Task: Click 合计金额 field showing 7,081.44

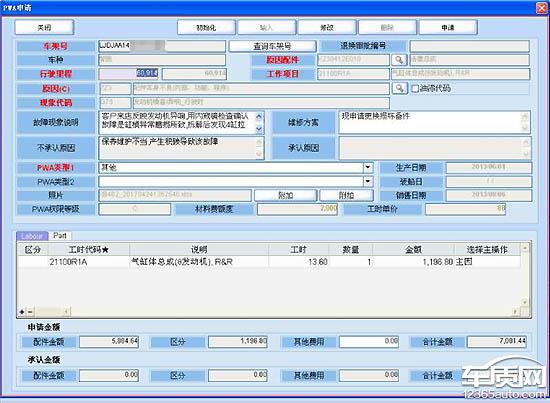Action: [497, 342]
